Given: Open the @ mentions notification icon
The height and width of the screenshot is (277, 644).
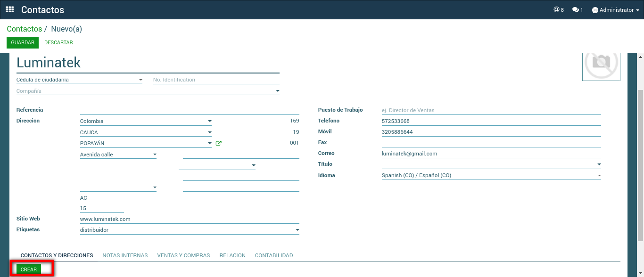Looking at the screenshot, I should click(x=558, y=10).
